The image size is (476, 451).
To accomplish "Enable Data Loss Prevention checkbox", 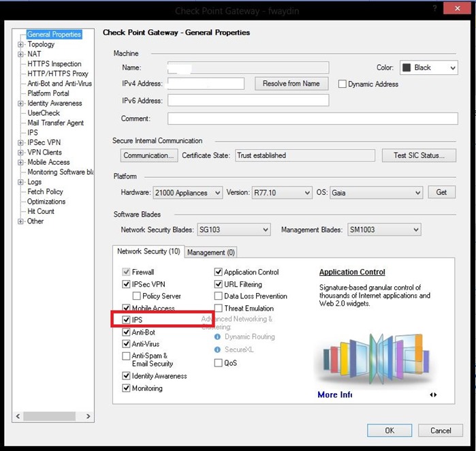I will coord(219,296).
